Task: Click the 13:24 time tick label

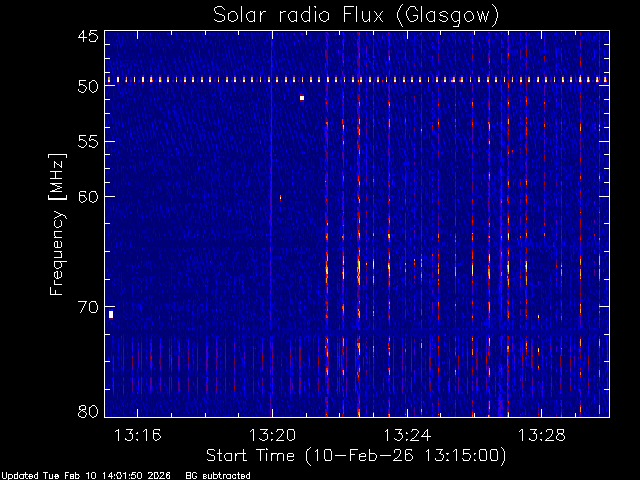Action: [407, 435]
